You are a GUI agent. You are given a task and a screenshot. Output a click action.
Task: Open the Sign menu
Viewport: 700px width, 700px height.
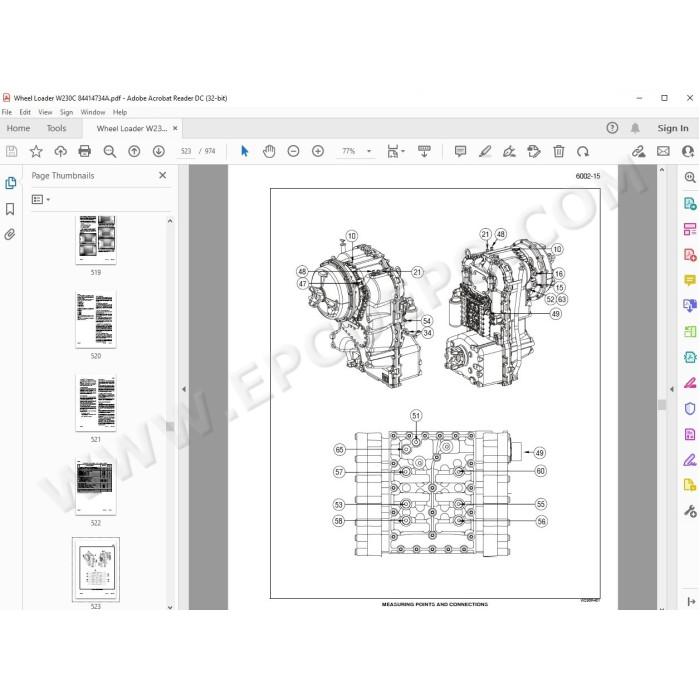[x=67, y=112]
